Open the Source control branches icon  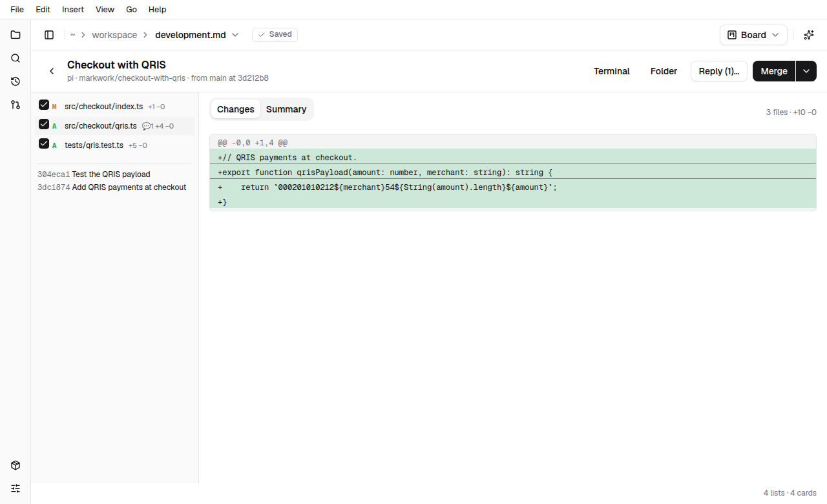16,105
